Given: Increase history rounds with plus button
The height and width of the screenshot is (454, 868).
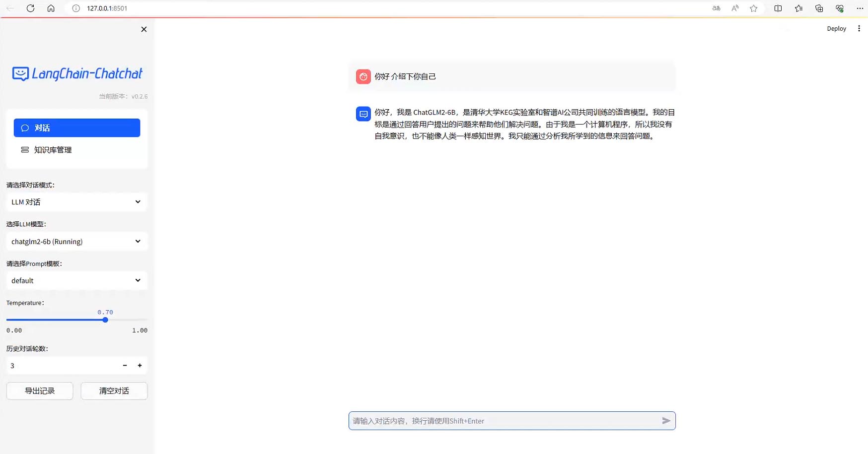Looking at the screenshot, I should (140, 366).
